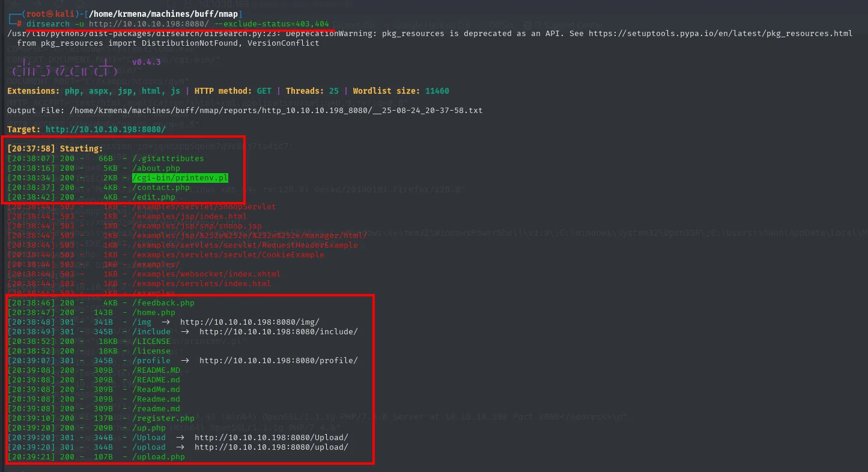Select the Output File report path
Viewport: 868px width, 472px height.
(x=276, y=111)
